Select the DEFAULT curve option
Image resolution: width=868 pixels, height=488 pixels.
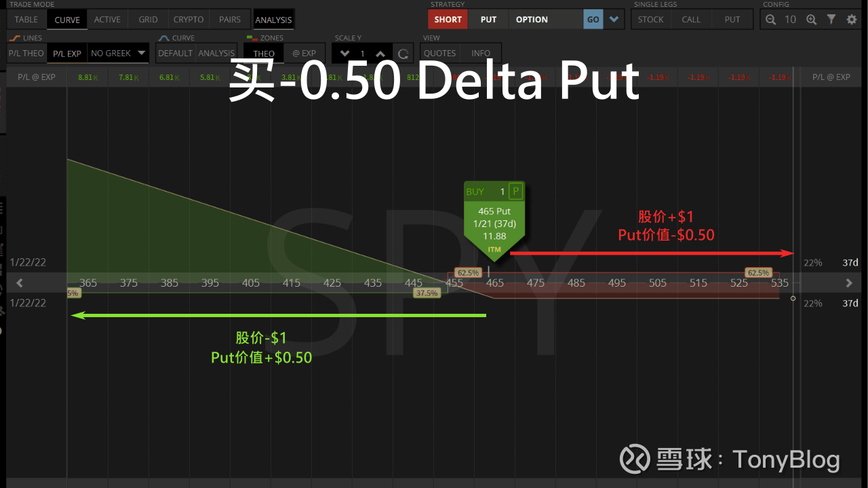pos(175,53)
